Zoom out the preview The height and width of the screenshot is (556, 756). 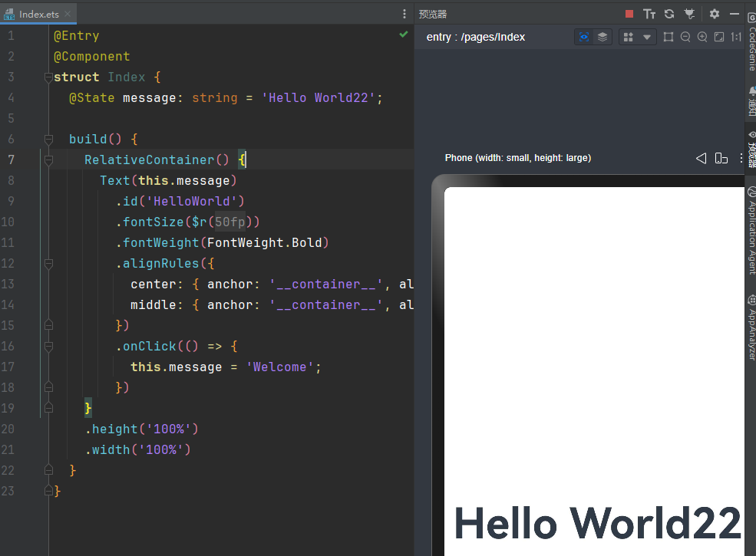click(x=685, y=37)
